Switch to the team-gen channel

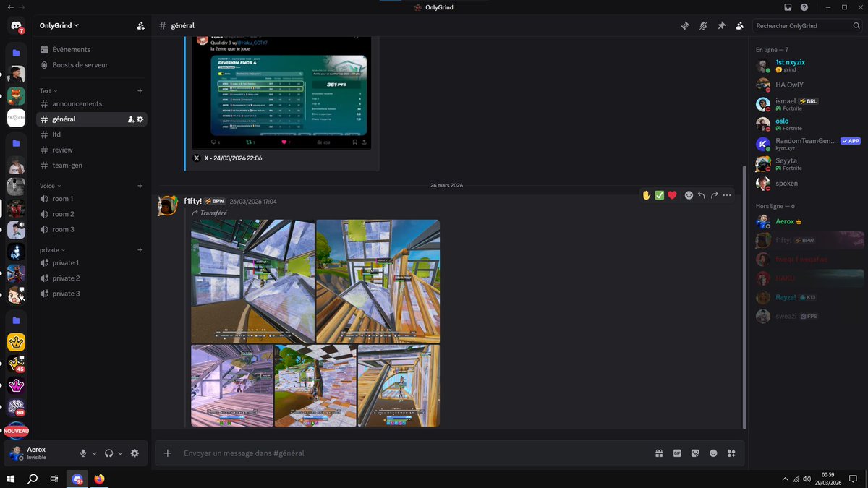coord(92,165)
